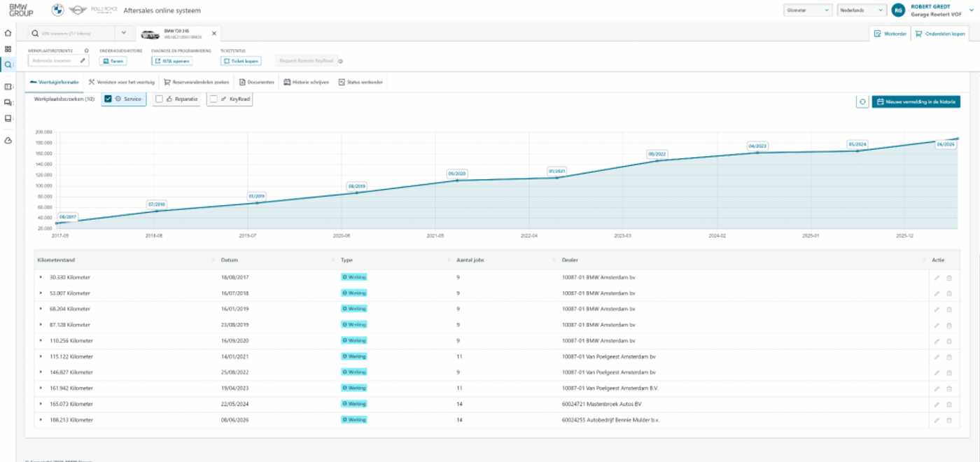Viewport: 980px width, 462px height.
Task: Delete the 115.122 Kilometer entry
Action: click(x=949, y=356)
